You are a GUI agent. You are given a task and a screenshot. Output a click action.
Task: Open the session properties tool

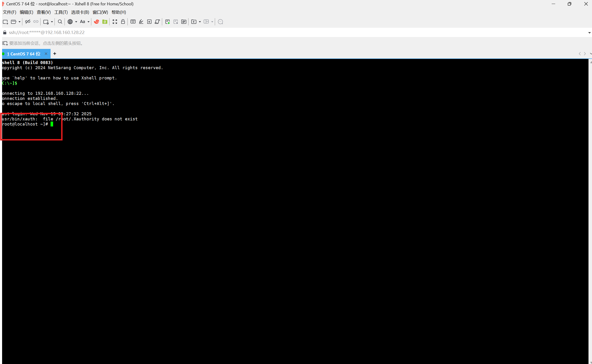tap(46, 22)
